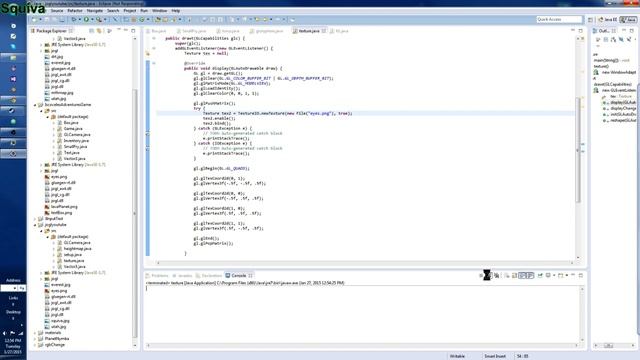This screenshot has width=640, height=360.
Task: Click the Pin Console icon
Action: (x=540, y=276)
